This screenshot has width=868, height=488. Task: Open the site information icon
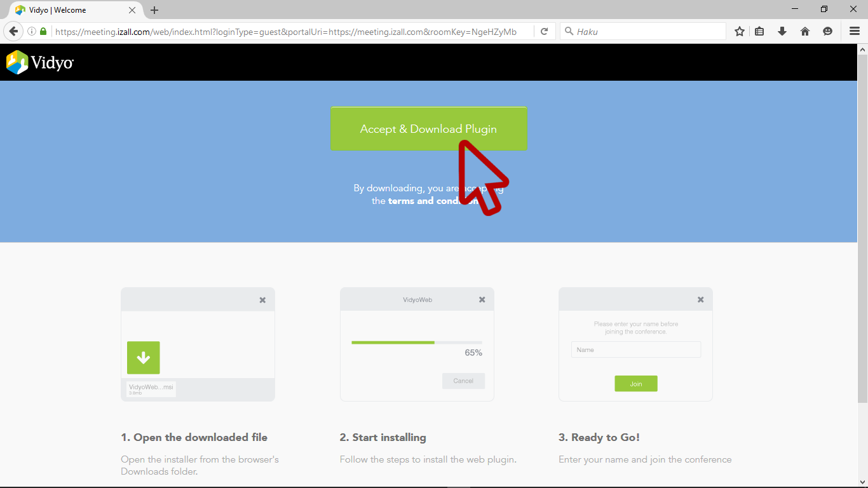32,31
